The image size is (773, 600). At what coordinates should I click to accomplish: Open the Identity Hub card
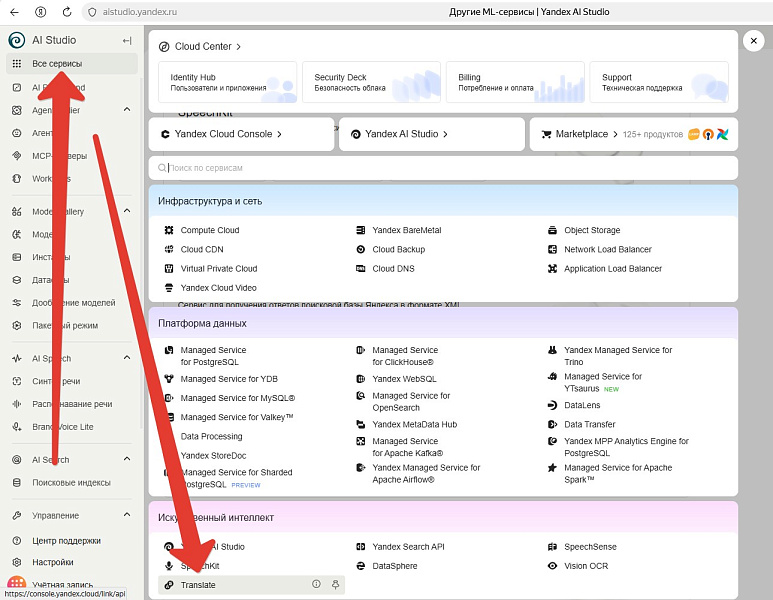pyautogui.click(x=228, y=82)
